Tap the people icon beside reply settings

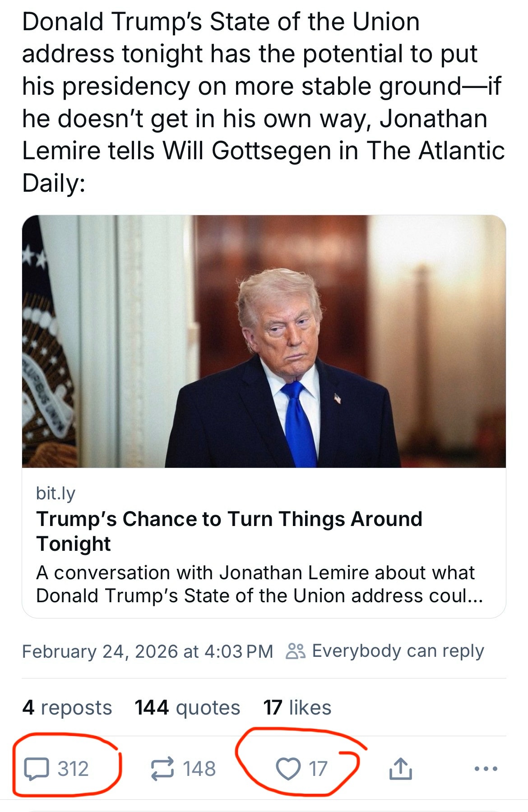[x=296, y=651]
